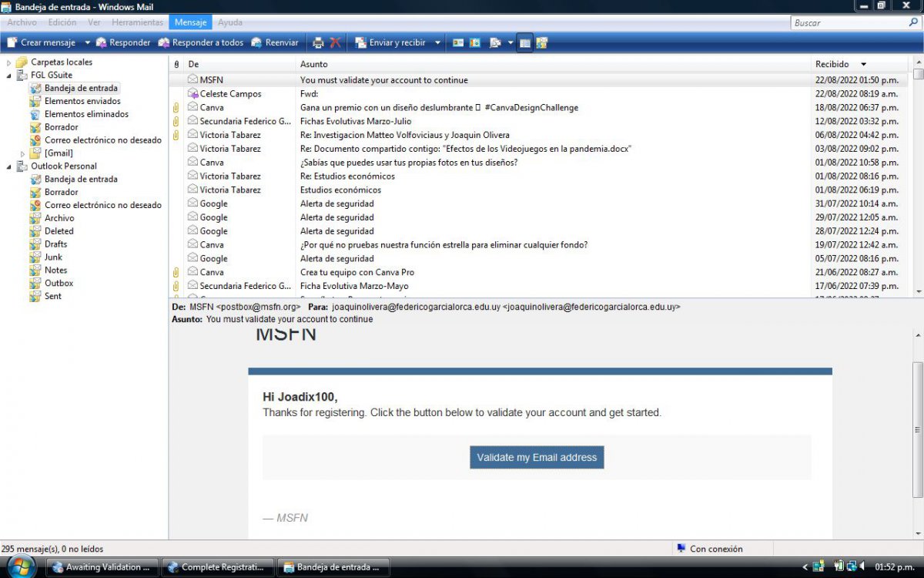Click the last toolbar icon after folder list
The width and height of the screenshot is (924, 578).
point(542,42)
